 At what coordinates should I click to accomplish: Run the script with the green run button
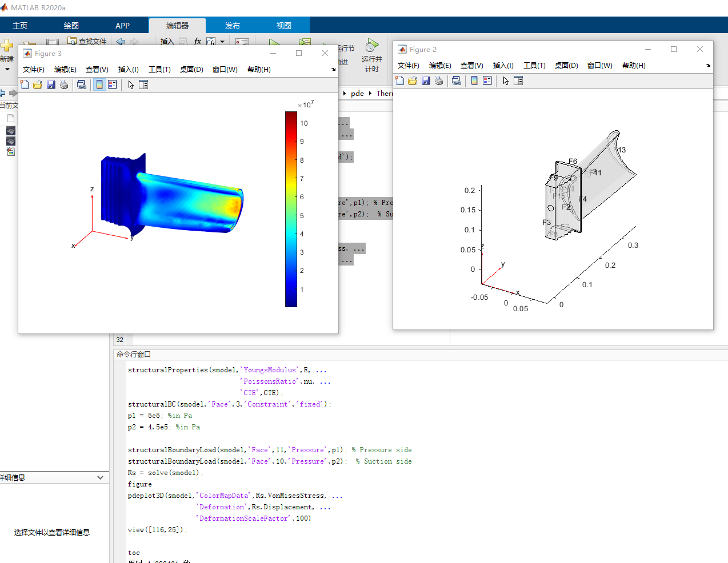(x=274, y=42)
